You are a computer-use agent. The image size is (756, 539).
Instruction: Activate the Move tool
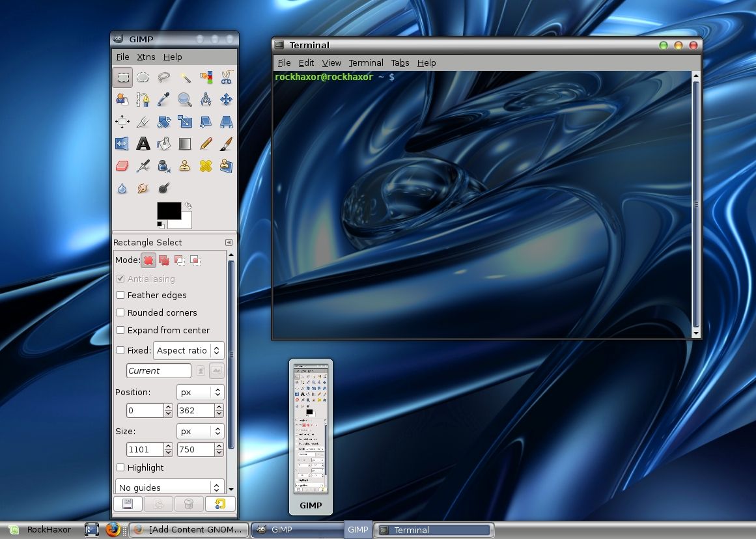226,100
